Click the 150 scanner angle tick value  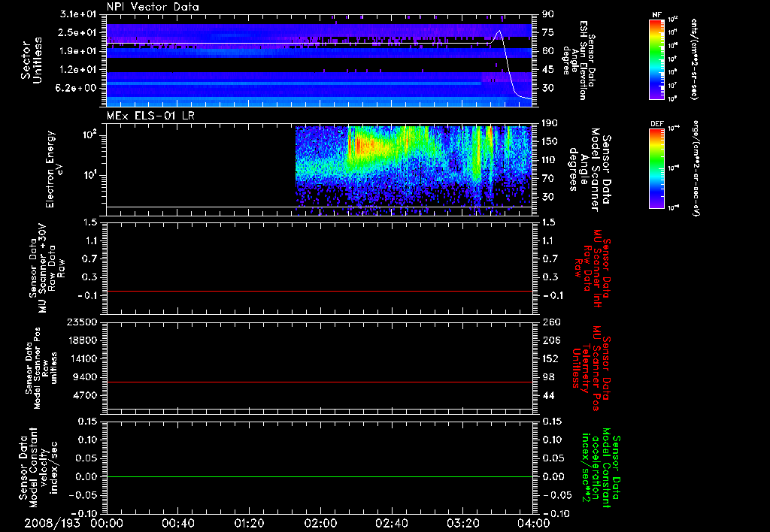point(550,142)
